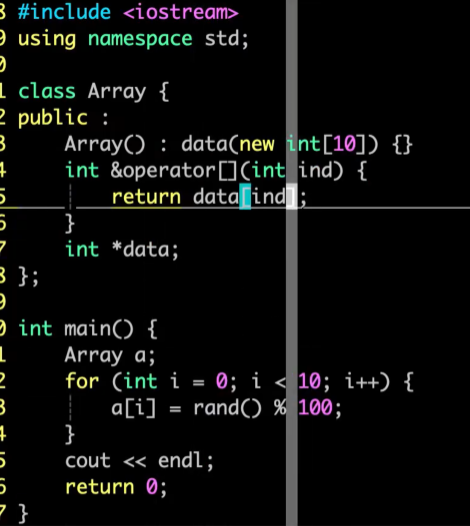Image resolution: width=470 pixels, height=526 pixels.
Task: Click the '<iostream>' header name
Action: pos(181,13)
